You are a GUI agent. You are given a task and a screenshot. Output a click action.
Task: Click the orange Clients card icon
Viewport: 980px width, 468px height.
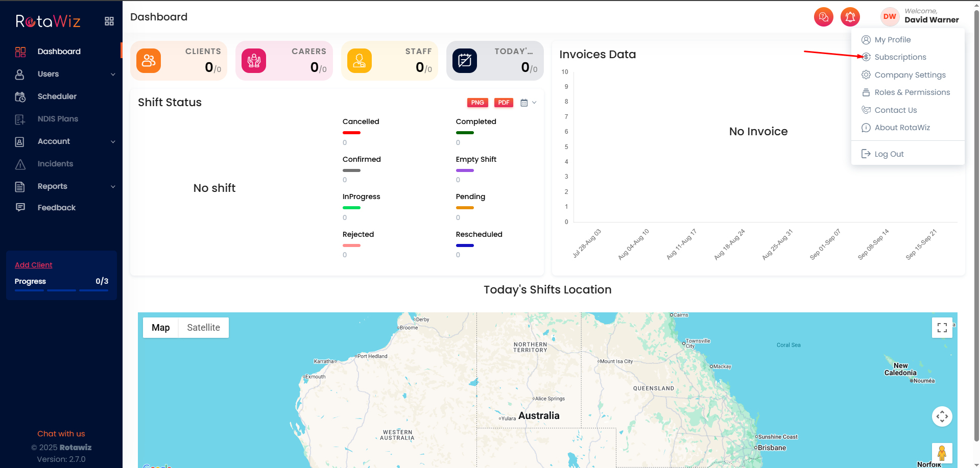click(x=149, y=61)
